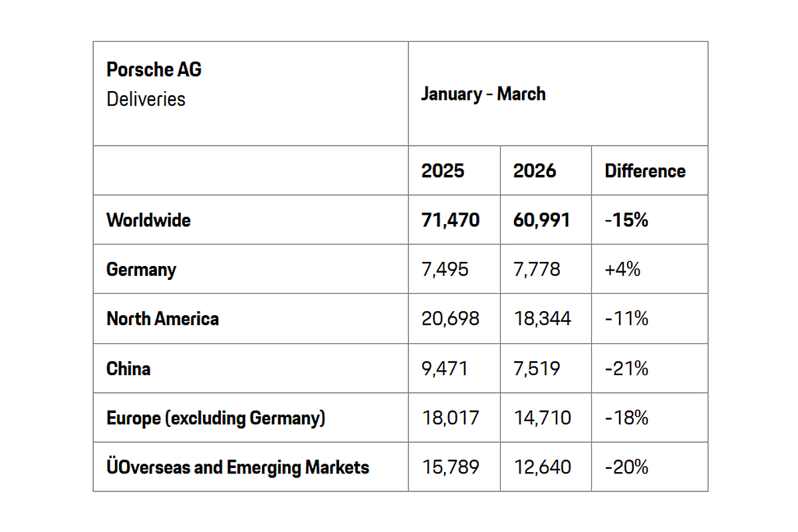Select China's 2026 value 7,519
Image resolution: width=798 pixels, height=532 pixels.
(x=537, y=368)
